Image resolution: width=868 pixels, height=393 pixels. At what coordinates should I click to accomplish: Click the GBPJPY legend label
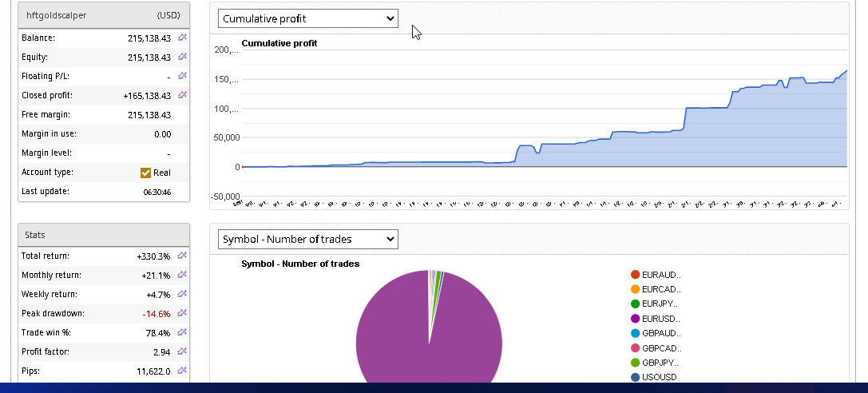661,363
